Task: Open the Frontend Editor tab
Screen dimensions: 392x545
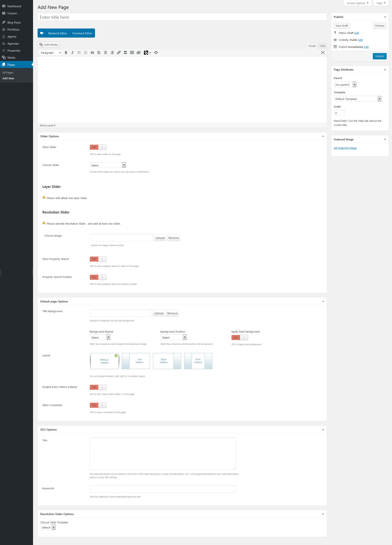Action: point(82,33)
